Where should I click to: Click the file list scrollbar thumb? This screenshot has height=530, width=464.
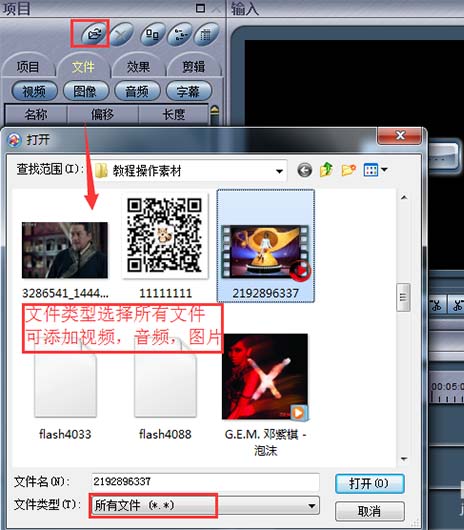point(404,297)
